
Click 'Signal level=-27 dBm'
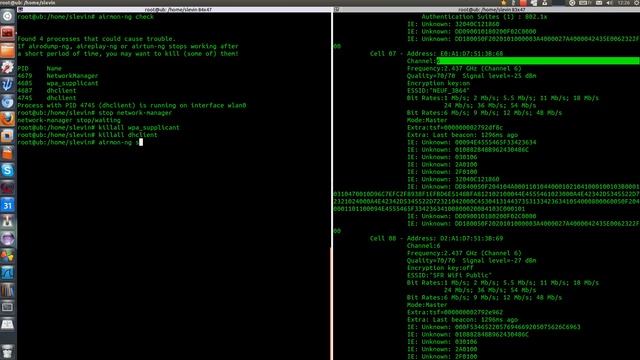pyautogui.click(x=499, y=261)
